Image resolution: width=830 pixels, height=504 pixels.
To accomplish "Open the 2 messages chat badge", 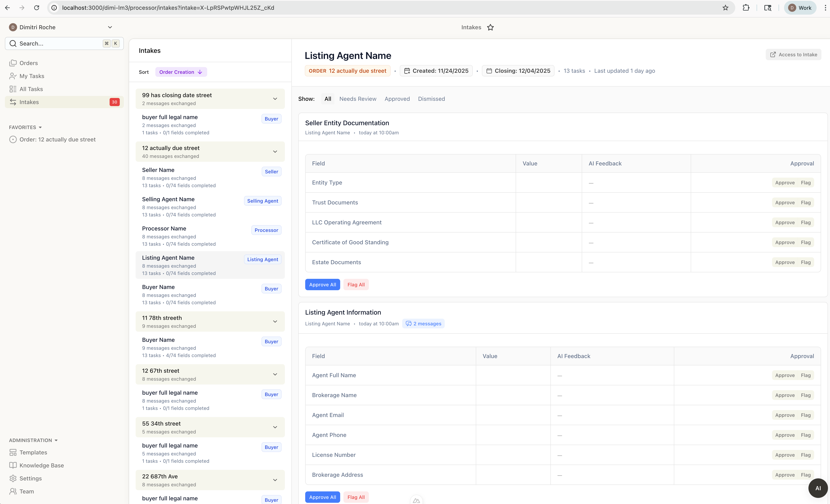I will tap(423, 324).
